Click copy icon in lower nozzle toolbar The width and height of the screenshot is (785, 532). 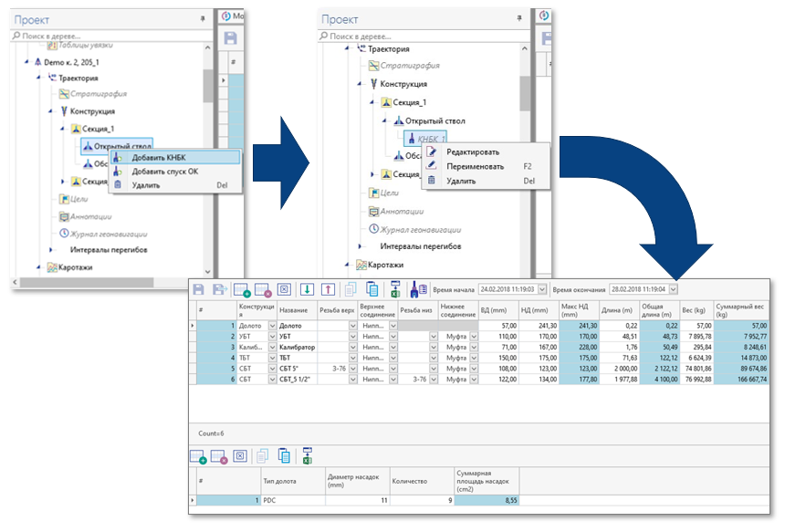point(263,456)
